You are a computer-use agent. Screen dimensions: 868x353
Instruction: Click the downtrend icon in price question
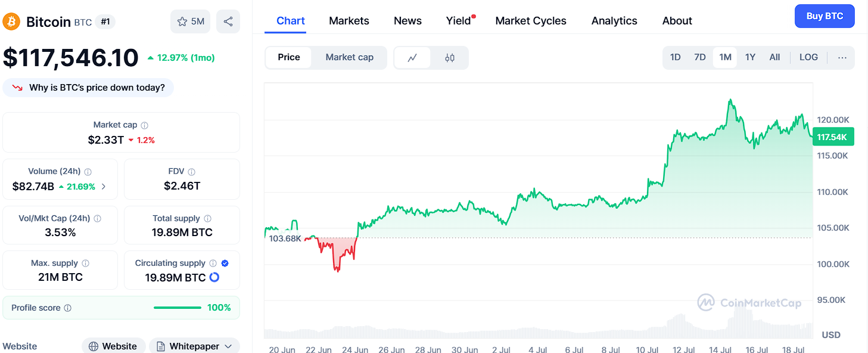point(17,88)
